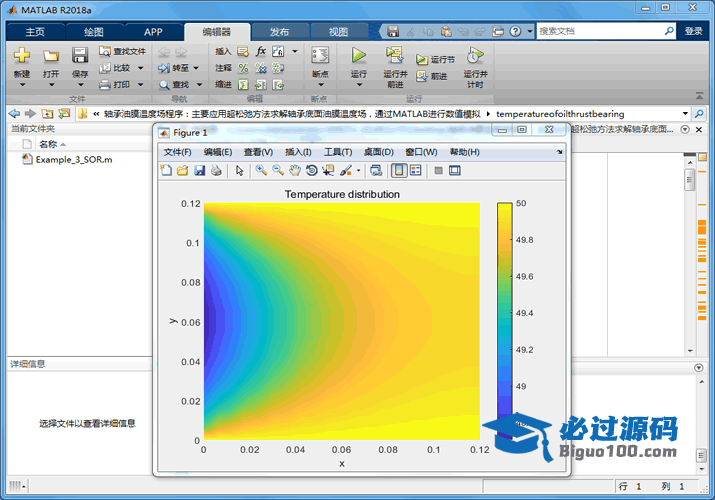The height and width of the screenshot is (500, 715).
Task: Click the New (新建) file icon
Action: tap(22, 55)
